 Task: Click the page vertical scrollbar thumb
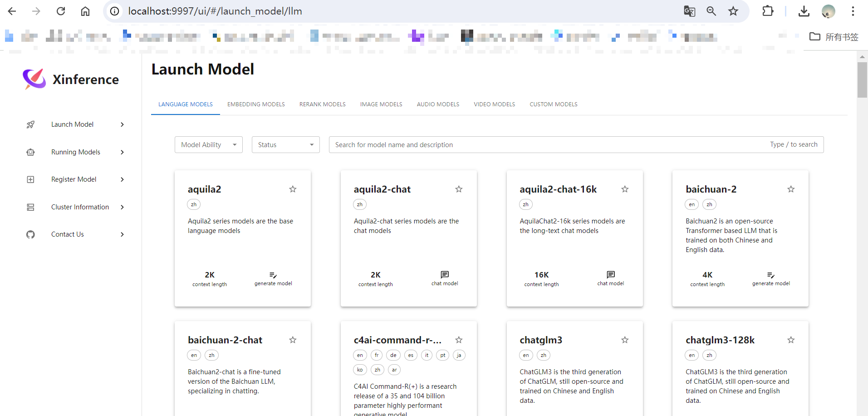click(x=862, y=80)
